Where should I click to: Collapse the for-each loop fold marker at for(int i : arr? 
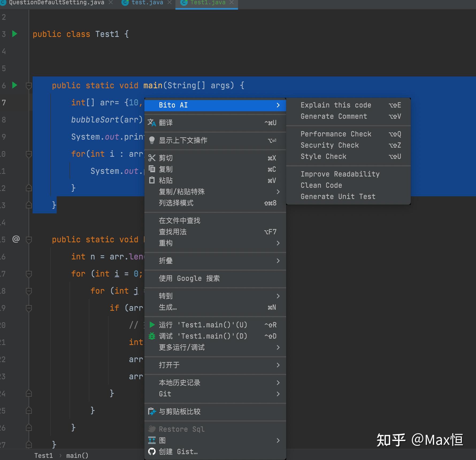click(29, 154)
